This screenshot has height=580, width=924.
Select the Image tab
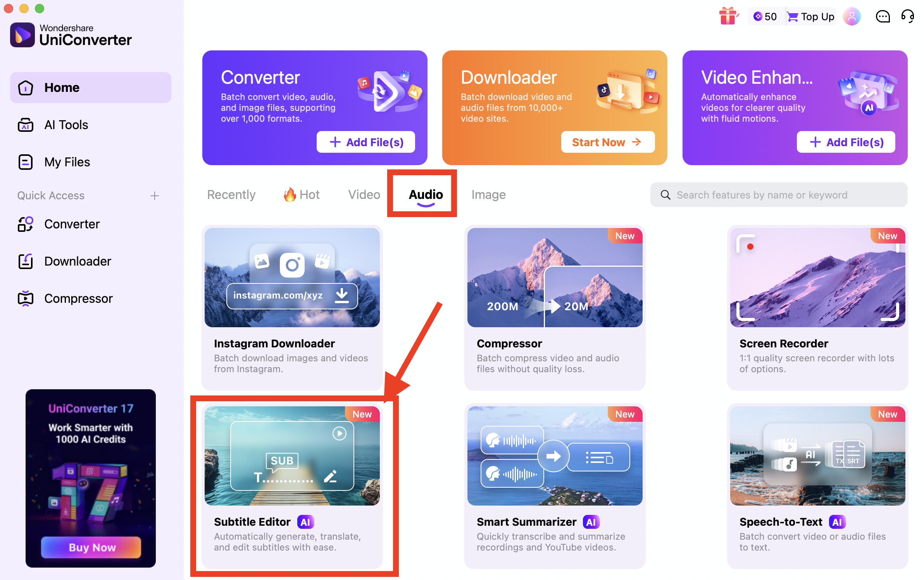488,195
